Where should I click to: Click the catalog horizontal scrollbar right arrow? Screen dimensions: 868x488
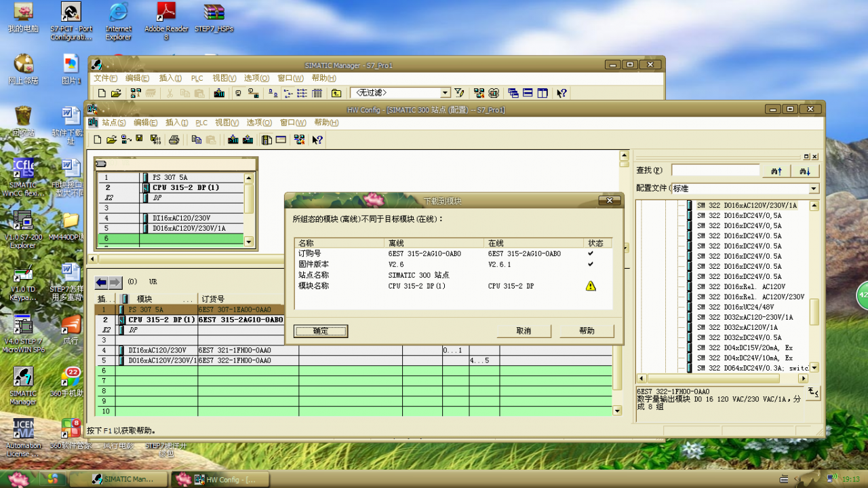tap(804, 379)
